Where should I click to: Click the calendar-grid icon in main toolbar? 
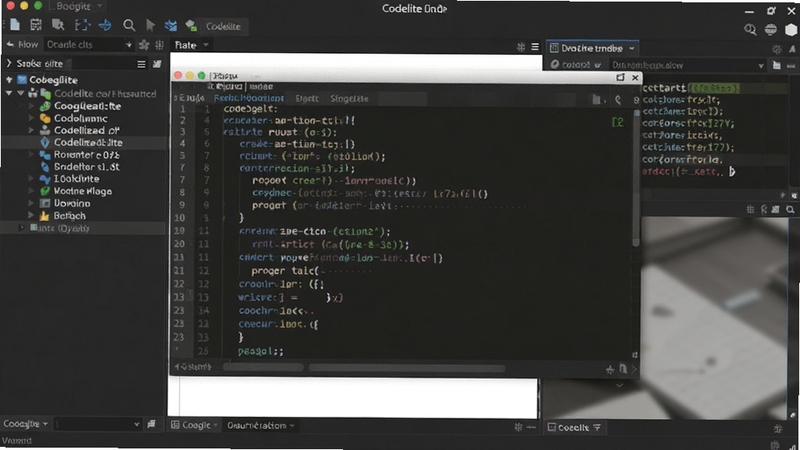point(36,24)
